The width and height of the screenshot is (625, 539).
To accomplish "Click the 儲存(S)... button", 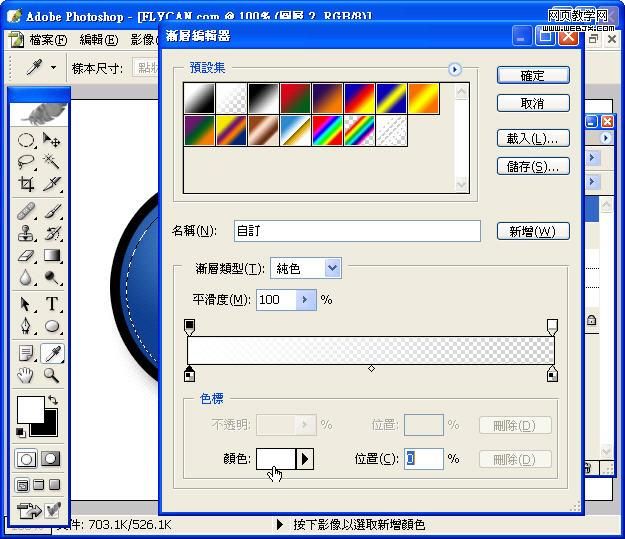I will tap(533, 166).
